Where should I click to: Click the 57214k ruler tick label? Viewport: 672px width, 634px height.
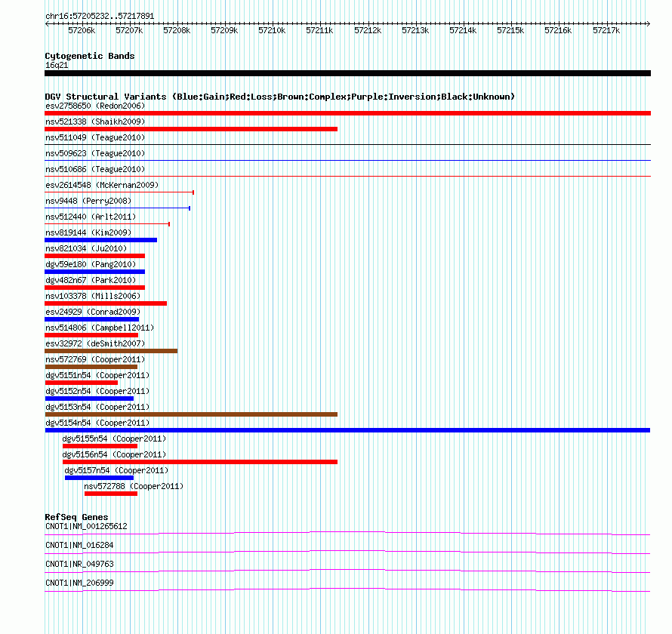click(463, 30)
